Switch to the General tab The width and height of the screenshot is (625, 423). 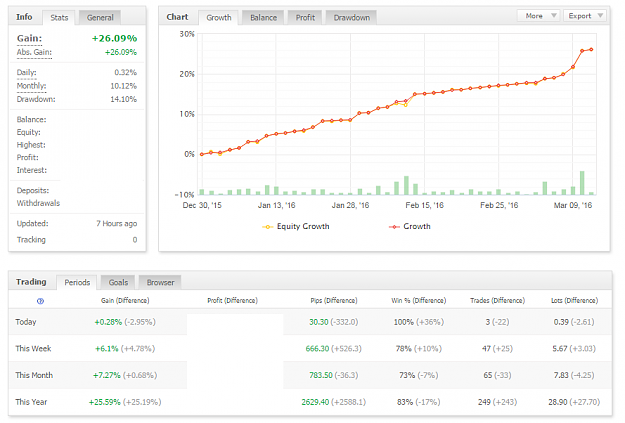pos(100,18)
